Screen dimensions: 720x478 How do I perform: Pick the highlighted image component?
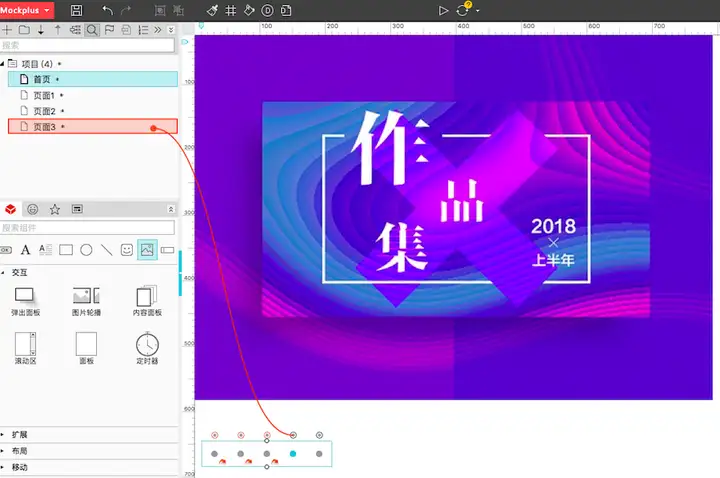[x=147, y=250]
